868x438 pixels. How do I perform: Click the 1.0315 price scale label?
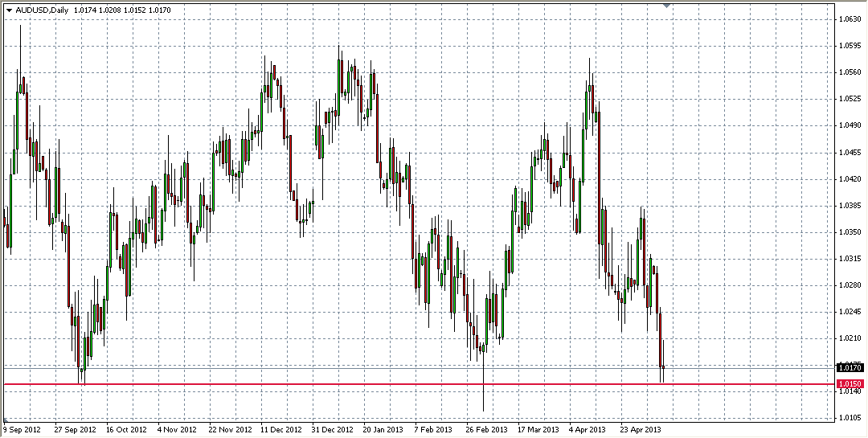click(850, 259)
